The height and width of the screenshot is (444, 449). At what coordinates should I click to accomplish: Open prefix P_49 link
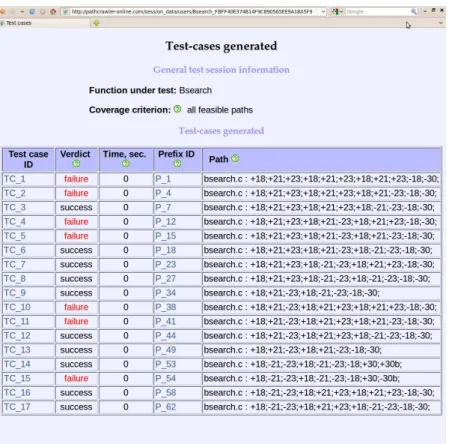pyautogui.click(x=165, y=350)
